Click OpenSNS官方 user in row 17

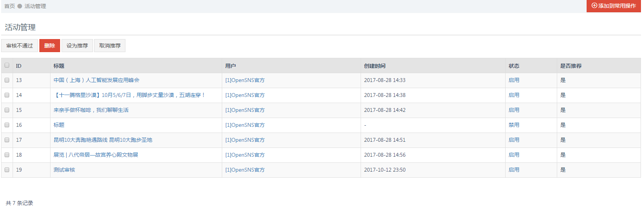click(245, 140)
